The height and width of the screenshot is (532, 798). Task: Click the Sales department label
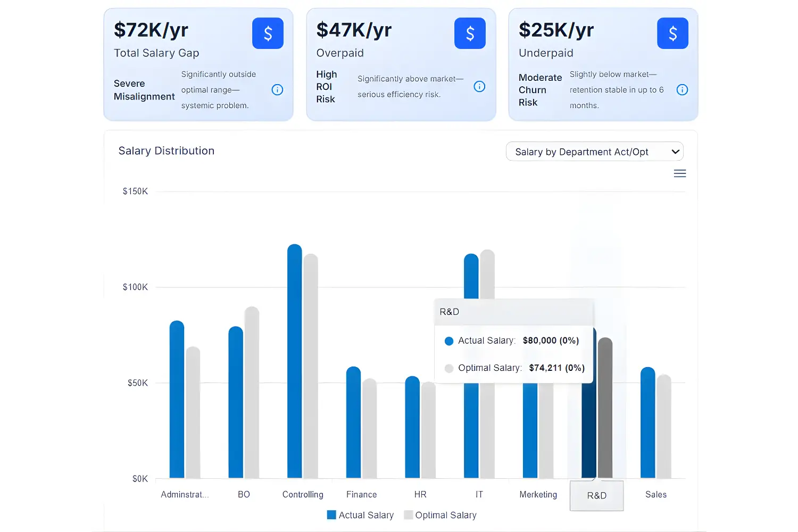coord(655,495)
